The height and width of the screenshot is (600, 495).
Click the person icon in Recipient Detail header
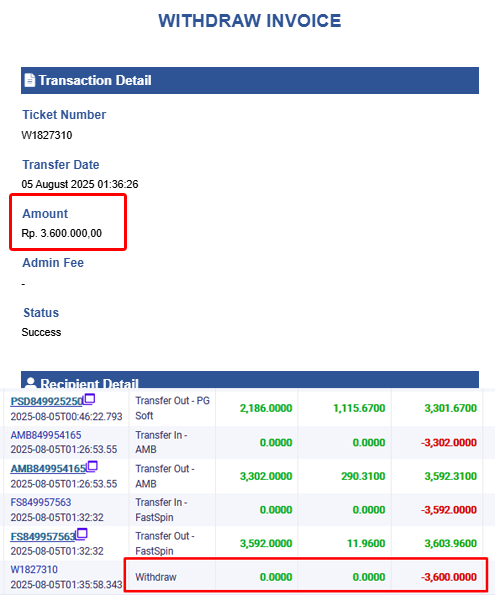point(30,383)
